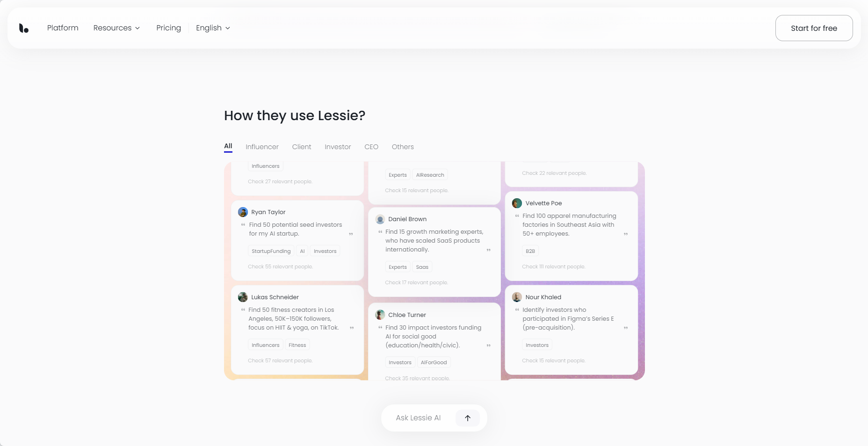Click Nour Khaled's avatar

pos(517,297)
